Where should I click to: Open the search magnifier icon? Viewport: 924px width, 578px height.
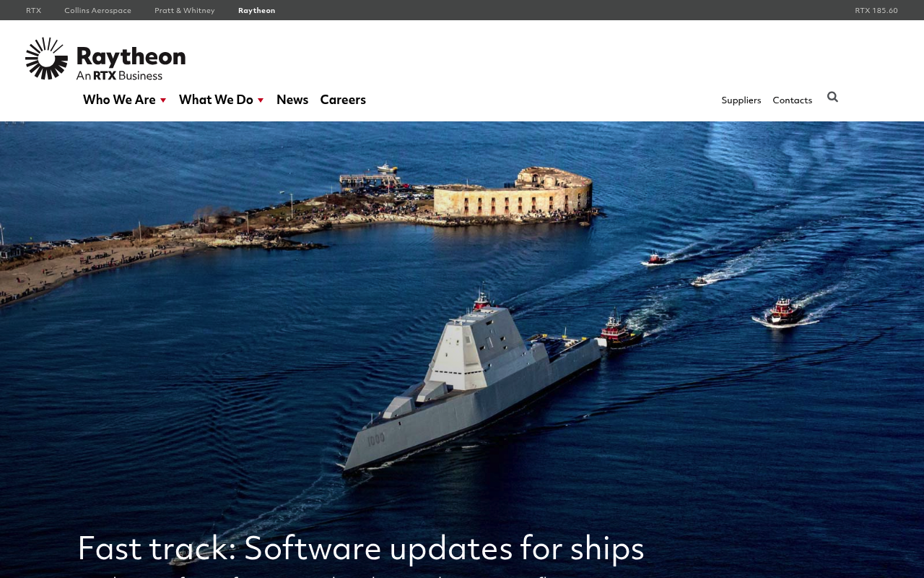click(x=832, y=97)
